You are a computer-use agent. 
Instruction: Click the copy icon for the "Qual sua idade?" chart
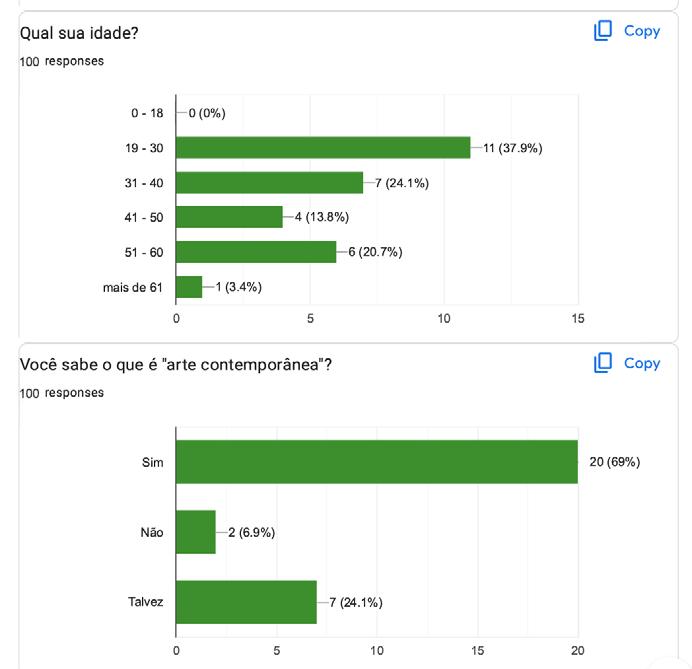pos(603,31)
